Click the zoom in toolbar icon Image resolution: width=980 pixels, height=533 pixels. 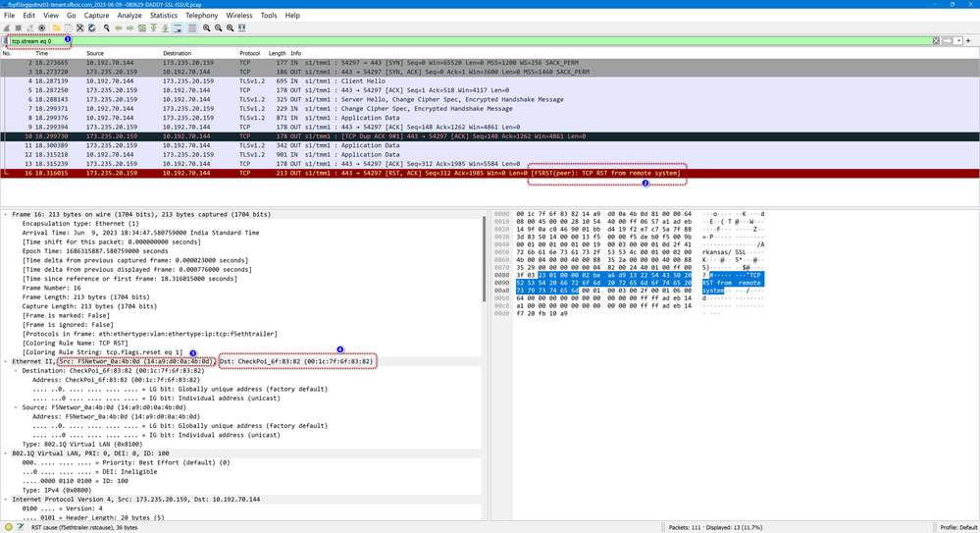point(207,28)
